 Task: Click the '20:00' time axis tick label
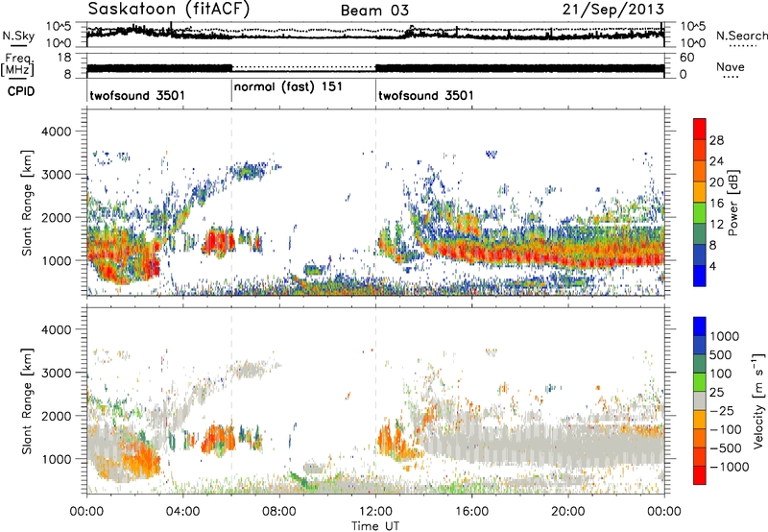pyautogui.click(x=568, y=512)
